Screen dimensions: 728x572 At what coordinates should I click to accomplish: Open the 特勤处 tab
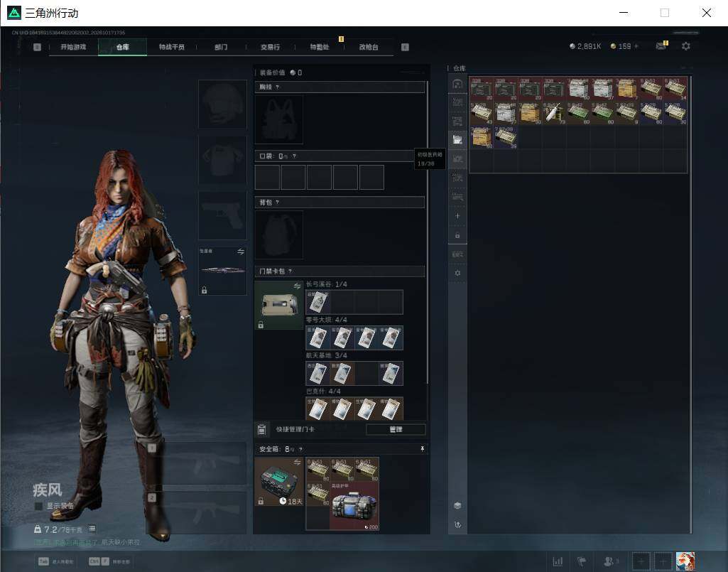tap(320, 47)
